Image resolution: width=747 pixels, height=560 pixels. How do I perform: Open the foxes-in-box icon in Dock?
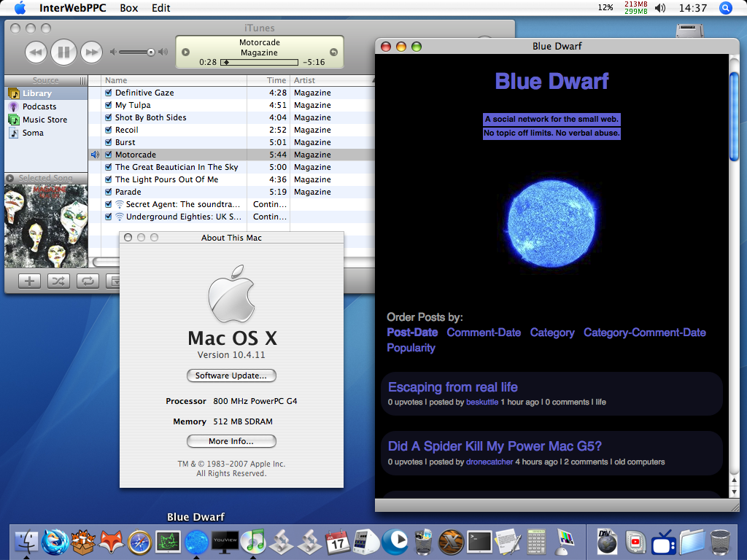(x=83, y=542)
